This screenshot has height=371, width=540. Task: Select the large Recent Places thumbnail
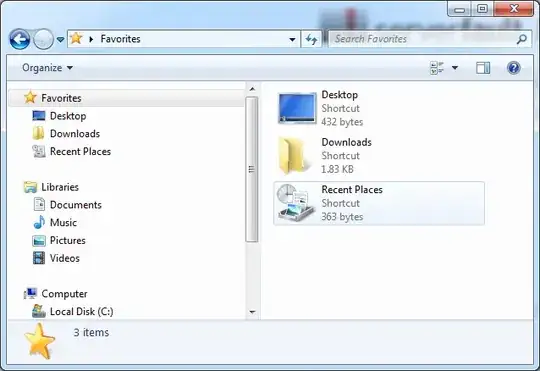coord(296,203)
